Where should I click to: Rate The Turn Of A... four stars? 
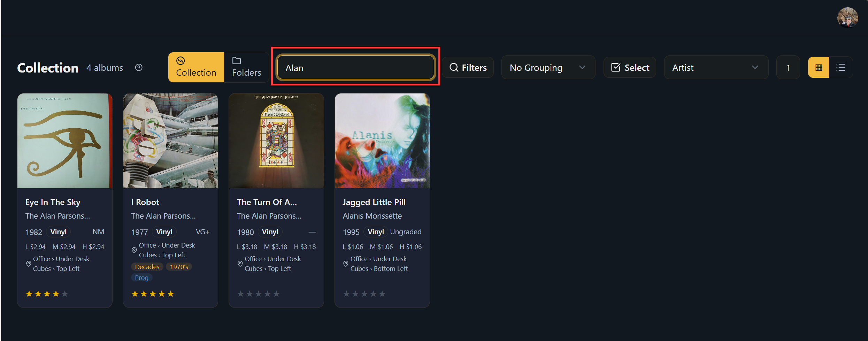(268, 294)
